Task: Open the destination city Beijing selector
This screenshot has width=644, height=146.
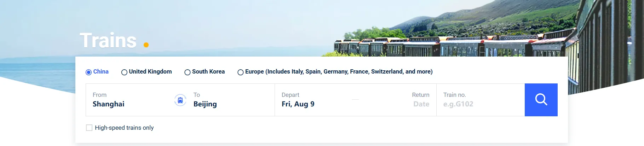Action: (x=205, y=104)
